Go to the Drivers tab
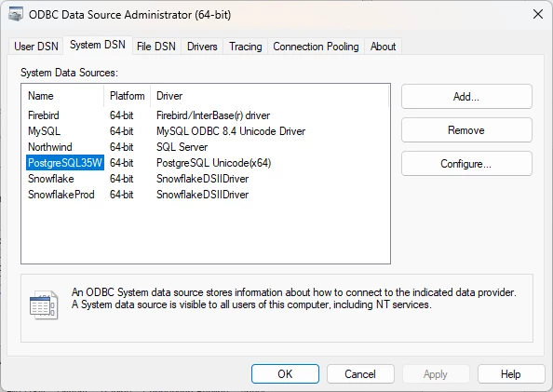The image size is (553, 392). [202, 47]
